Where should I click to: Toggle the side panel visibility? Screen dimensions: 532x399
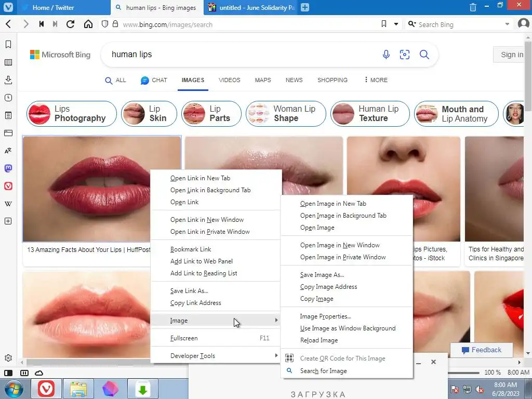(8, 373)
